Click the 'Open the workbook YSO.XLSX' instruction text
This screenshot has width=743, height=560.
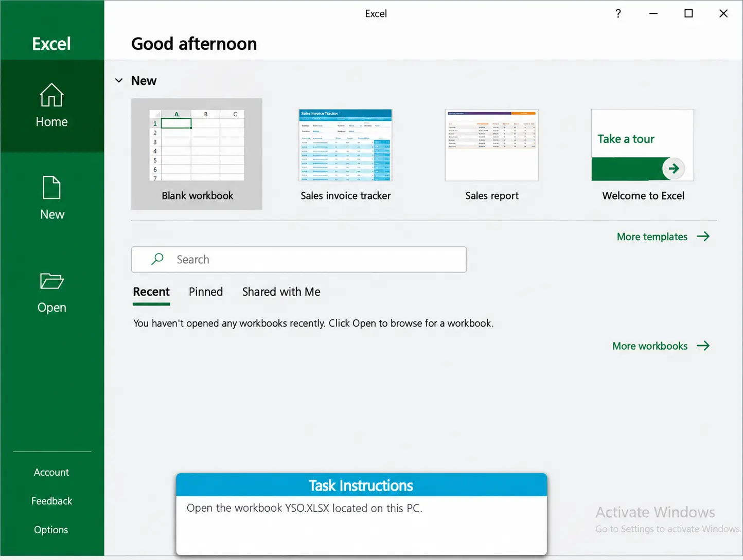pyautogui.click(x=304, y=508)
